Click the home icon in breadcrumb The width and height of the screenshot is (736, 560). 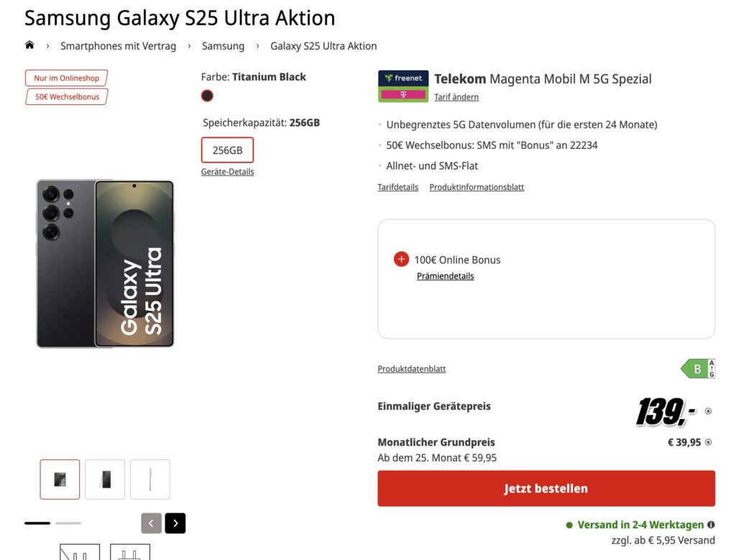pyautogui.click(x=29, y=45)
